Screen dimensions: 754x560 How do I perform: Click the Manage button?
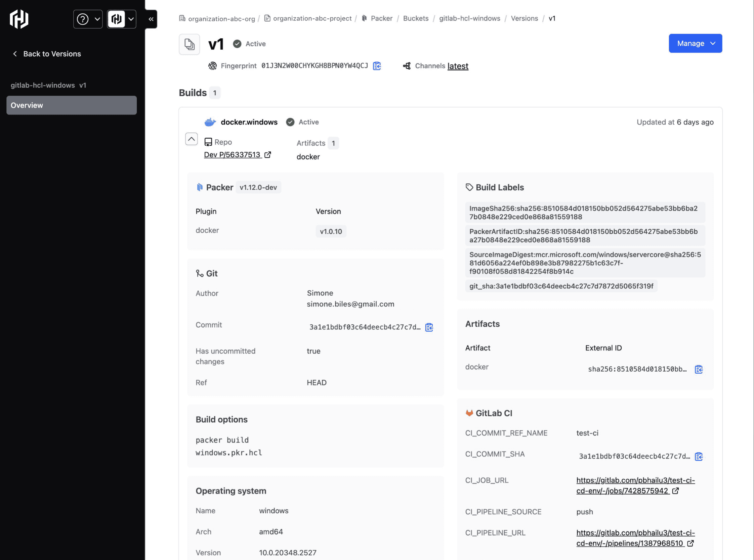coord(695,43)
